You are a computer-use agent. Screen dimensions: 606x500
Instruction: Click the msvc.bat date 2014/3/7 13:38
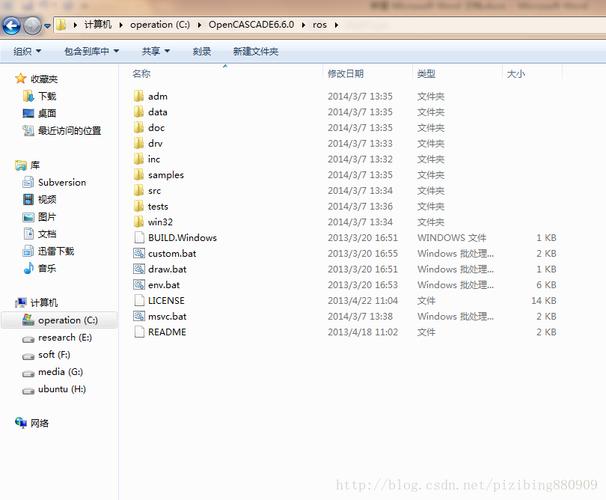[360, 316]
